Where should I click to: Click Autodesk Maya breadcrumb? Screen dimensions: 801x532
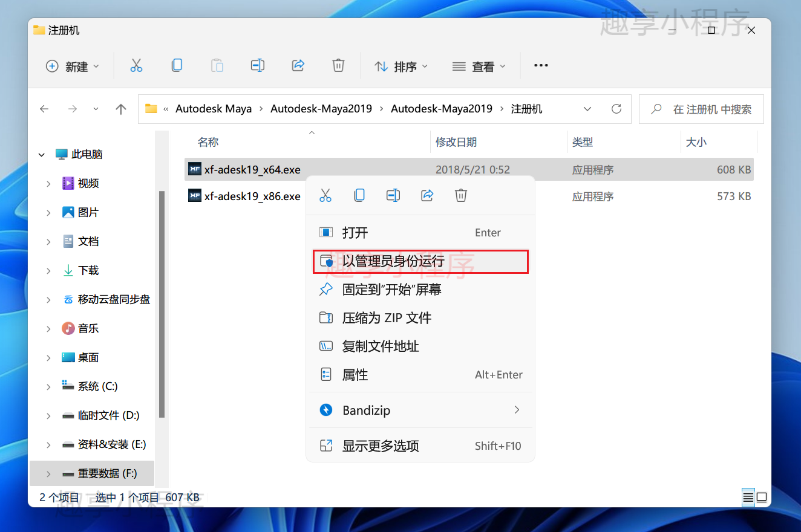point(214,109)
